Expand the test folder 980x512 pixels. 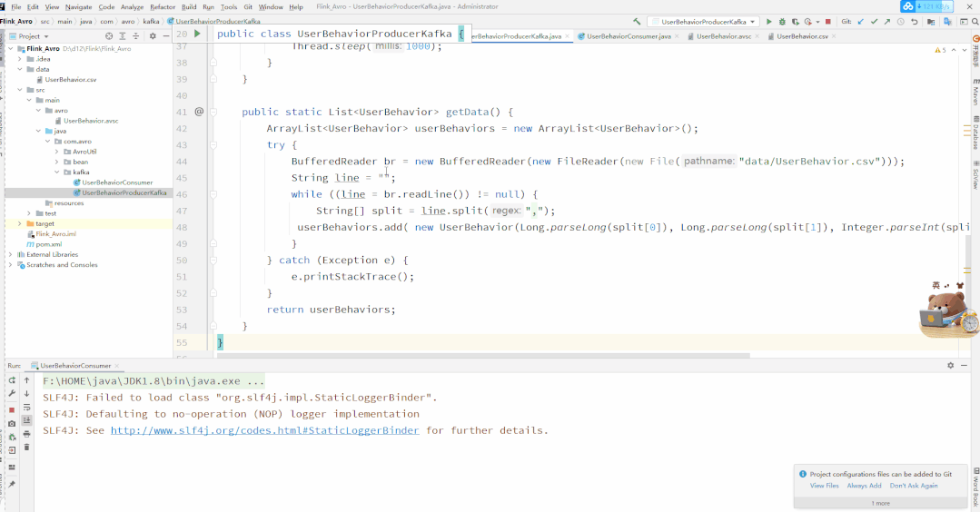[x=29, y=213]
